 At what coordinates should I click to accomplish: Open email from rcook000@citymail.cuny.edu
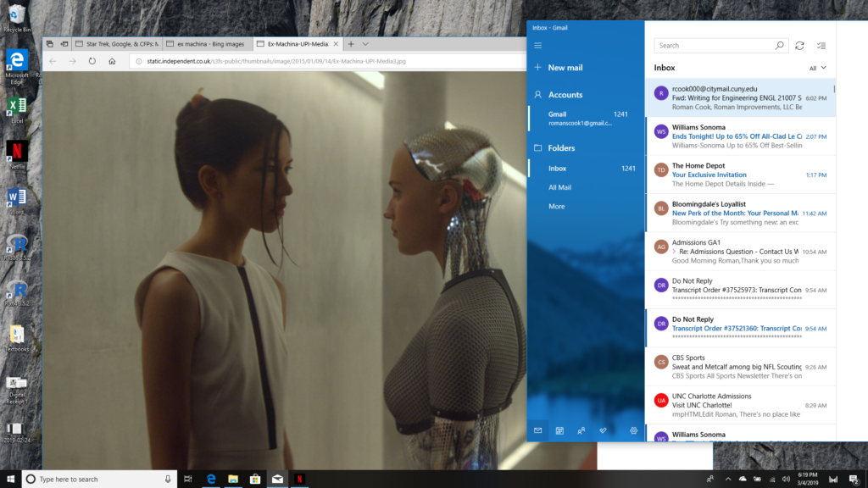(740, 97)
